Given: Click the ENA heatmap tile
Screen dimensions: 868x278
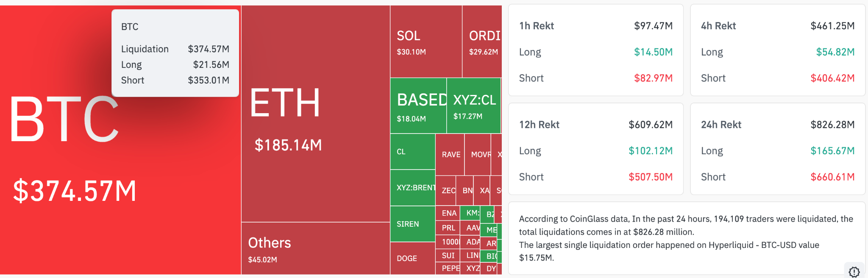Looking at the screenshot, I should [448, 213].
